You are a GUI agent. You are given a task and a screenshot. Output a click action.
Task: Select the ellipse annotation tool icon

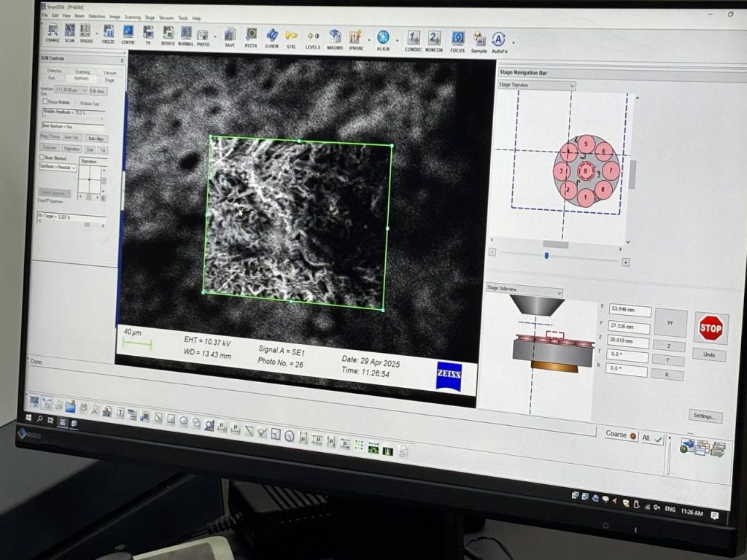[183, 421]
